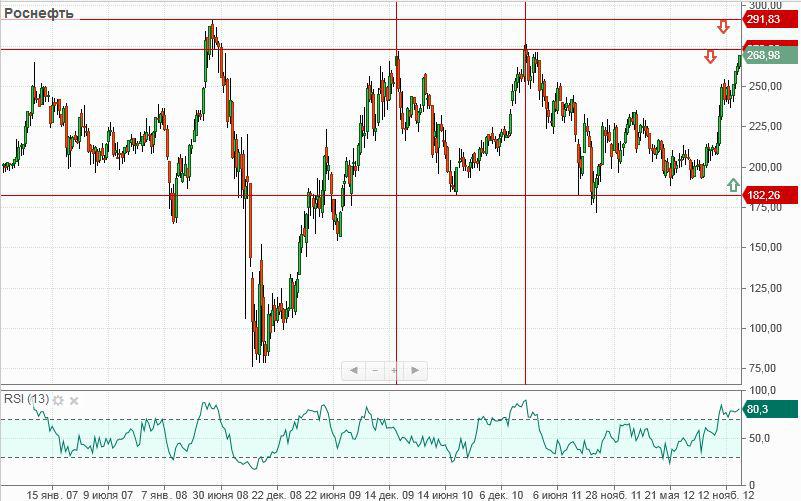Zoom in chart with the plus button
The image size is (801, 501).
(x=394, y=370)
